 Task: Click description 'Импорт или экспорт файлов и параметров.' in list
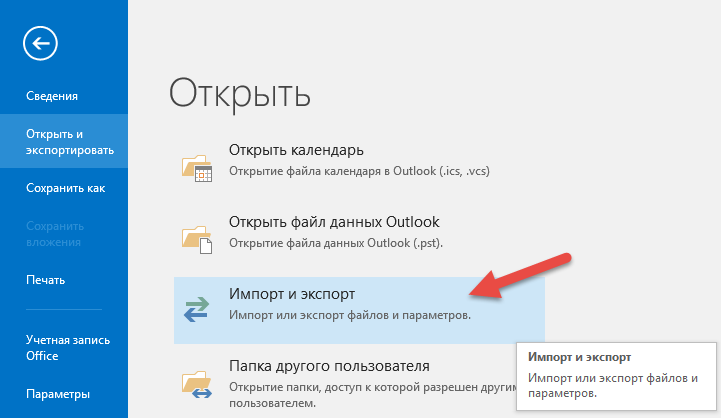(x=350, y=315)
